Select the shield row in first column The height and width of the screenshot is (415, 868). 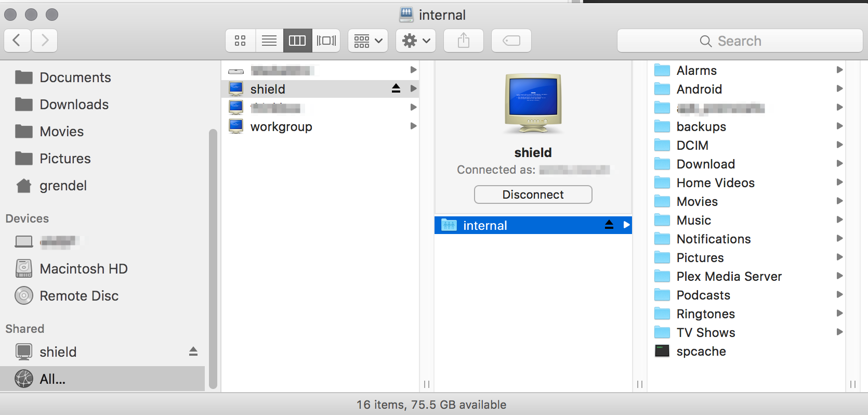coord(320,89)
